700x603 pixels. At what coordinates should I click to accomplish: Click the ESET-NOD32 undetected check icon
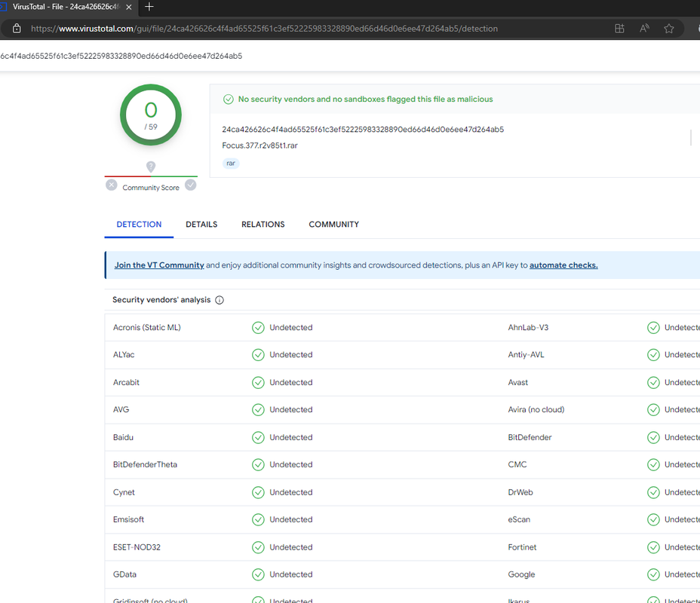pos(258,547)
